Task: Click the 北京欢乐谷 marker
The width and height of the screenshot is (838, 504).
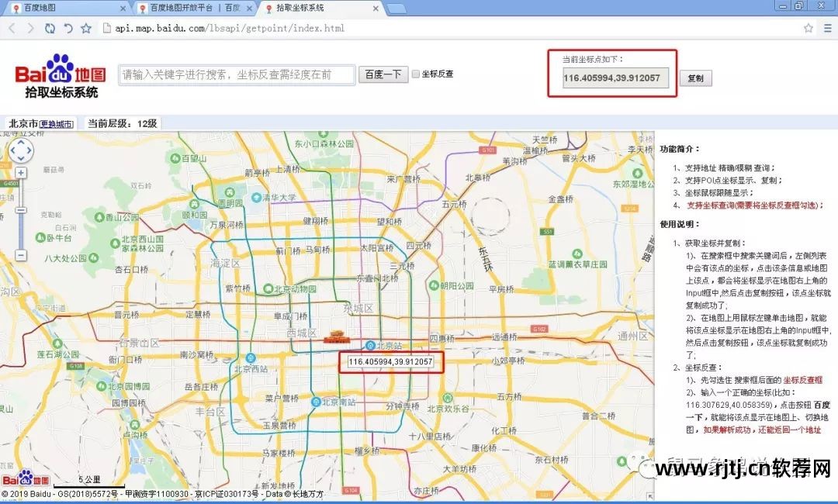Action: point(448,399)
